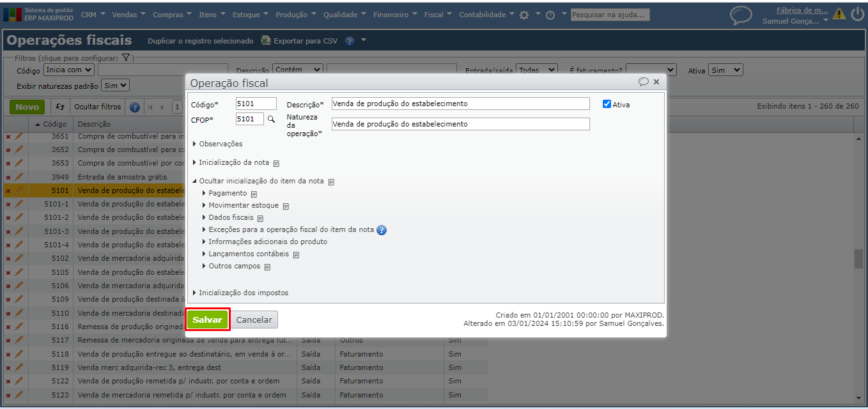Edit row 5119 with pencil icon
The width and height of the screenshot is (868, 409).
[x=19, y=367]
